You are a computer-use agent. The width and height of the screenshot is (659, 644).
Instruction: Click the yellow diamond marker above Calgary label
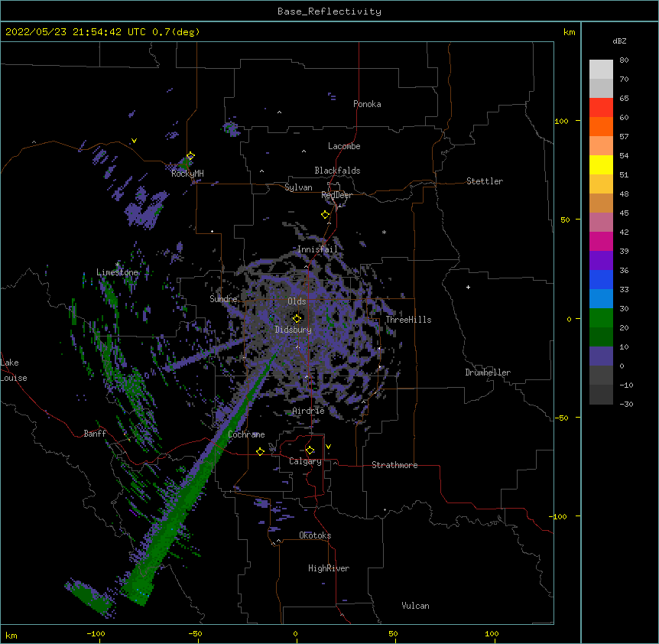(310, 450)
